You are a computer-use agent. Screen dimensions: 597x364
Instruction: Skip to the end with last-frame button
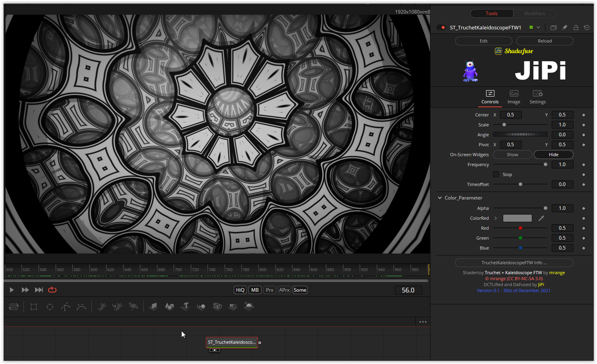pos(39,290)
